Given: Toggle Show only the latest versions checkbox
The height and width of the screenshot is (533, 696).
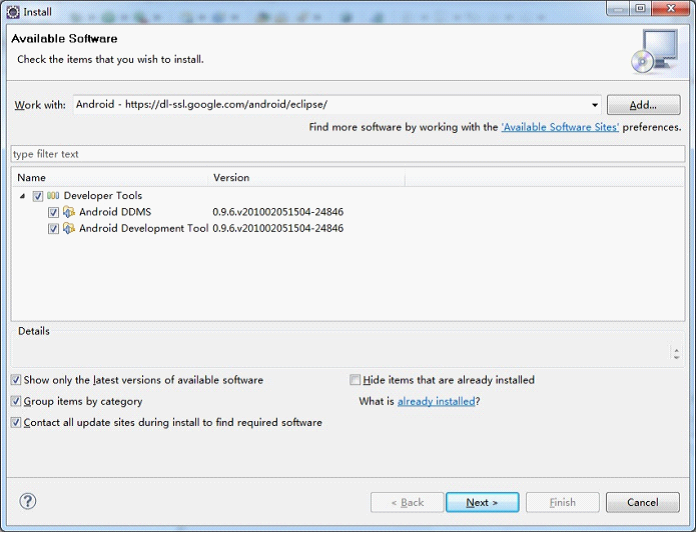Looking at the screenshot, I should pos(16,380).
